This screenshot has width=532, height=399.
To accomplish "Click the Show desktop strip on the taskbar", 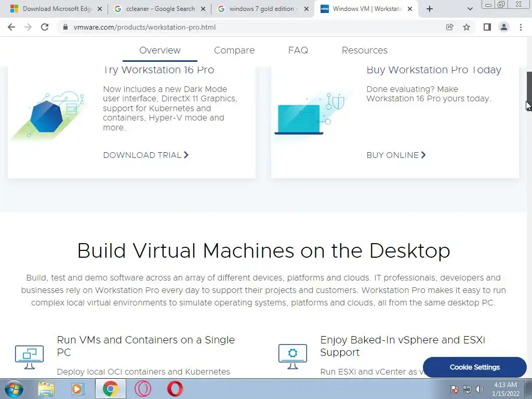I will pos(528,389).
